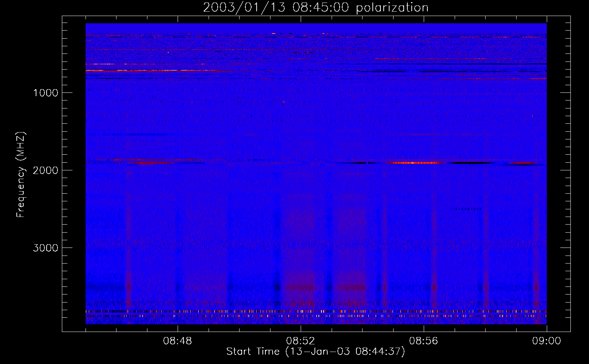Click the "Frequency (MHZ)" axis label
The width and height of the screenshot is (589, 364).
tap(21, 175)
